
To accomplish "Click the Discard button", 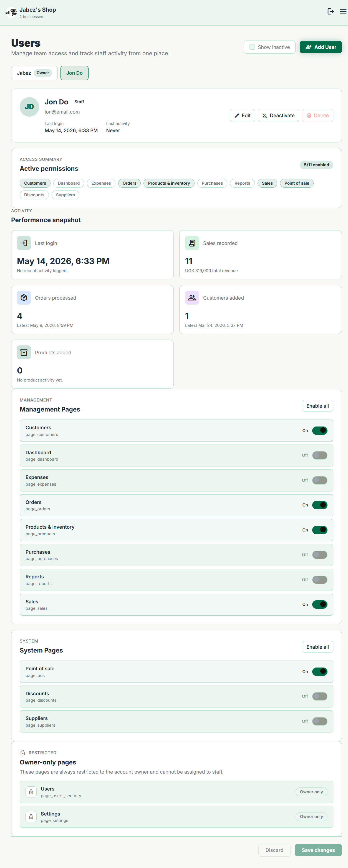I will coord(274,850).
